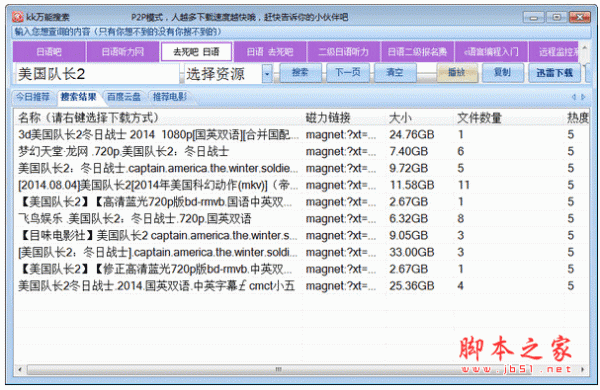The width and height of the screenshot is (600, 390).
Task: Select the purple 日语听力网 suggestion
Action: (123, 52)
